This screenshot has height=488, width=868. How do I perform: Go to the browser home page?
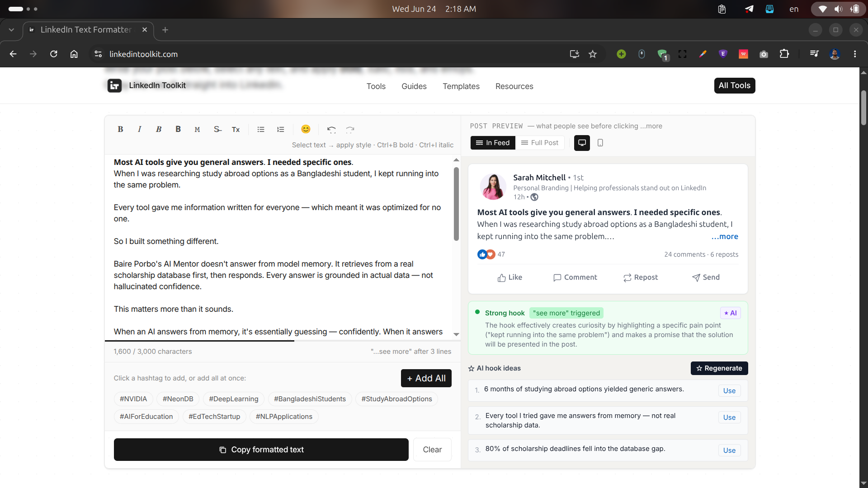pyautogui.click(x=74, y=54)
